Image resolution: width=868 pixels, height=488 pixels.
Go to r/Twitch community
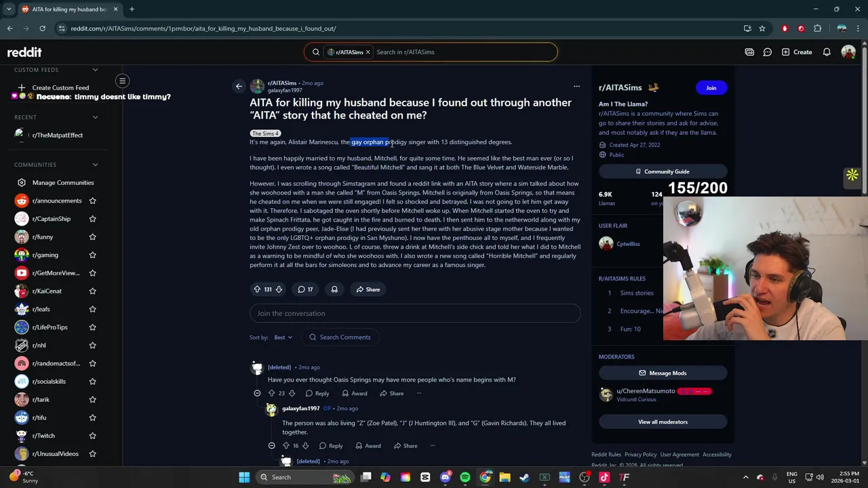click(x=43, y=436)
